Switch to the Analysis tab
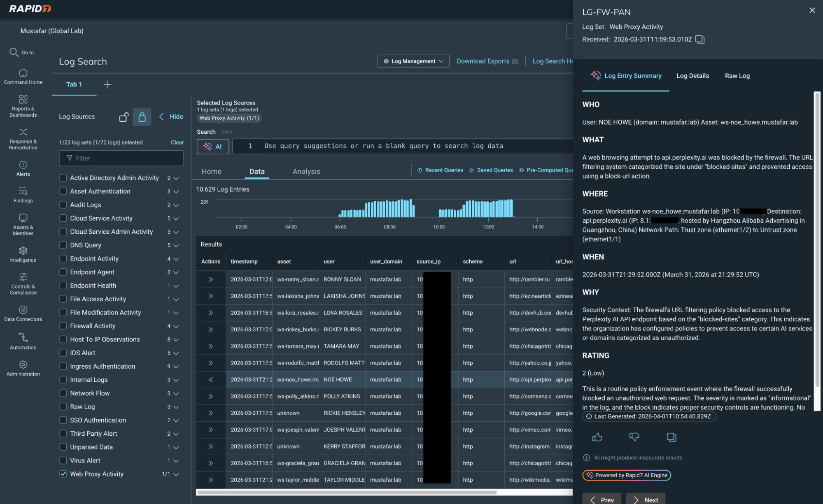The image size is (823, 504). (x=306, y=171)
